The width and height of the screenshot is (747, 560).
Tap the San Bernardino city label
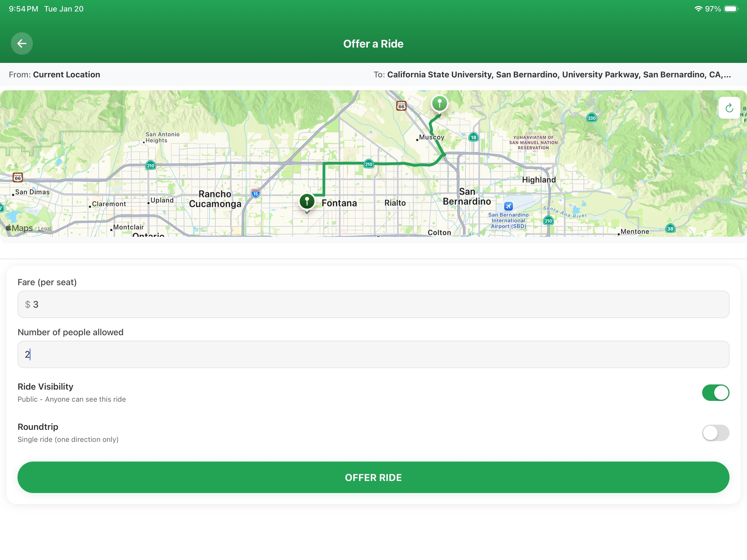pos(467,197)
